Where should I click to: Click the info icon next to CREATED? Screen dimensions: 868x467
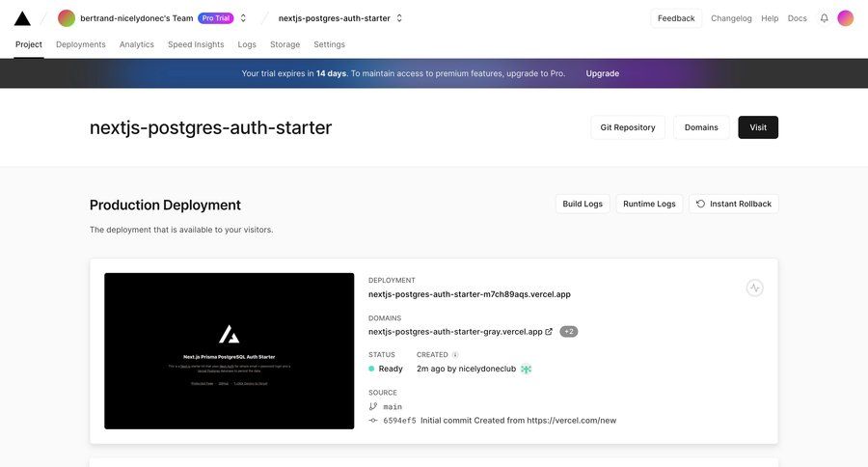(x=455, y=354)
